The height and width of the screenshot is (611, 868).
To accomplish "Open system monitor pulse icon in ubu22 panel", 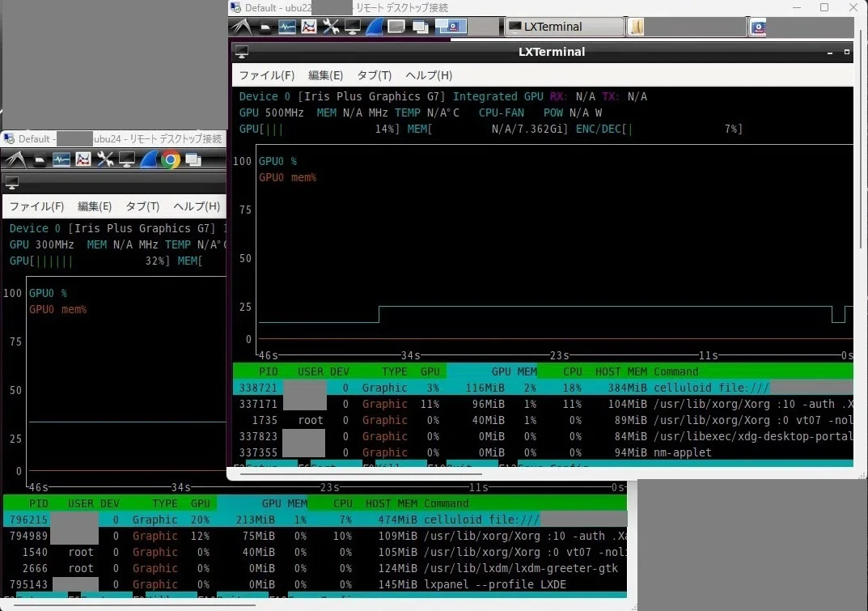I will click(286, 27).
